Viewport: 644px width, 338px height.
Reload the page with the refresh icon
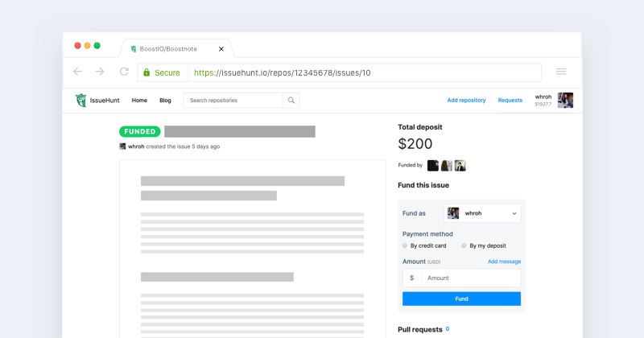pyautogui.click(x=124, y=72)
